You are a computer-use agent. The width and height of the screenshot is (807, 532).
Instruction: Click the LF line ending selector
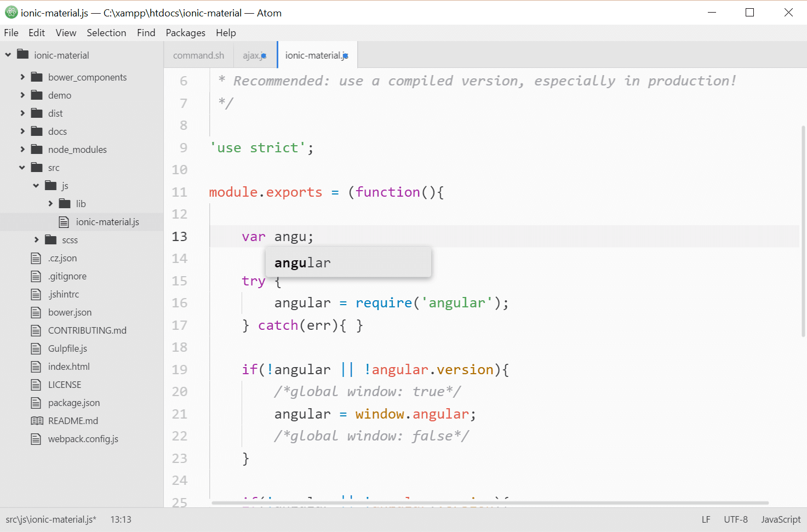tap(706, 519)
